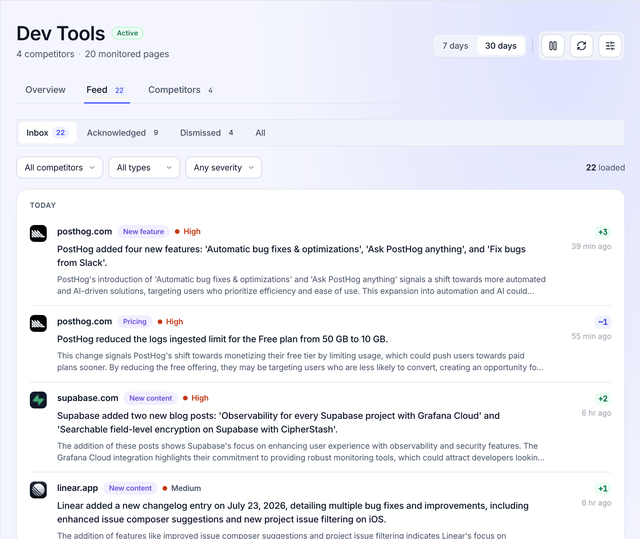
Task: Click the Active status badge
Action: click(x=127, y=33)
